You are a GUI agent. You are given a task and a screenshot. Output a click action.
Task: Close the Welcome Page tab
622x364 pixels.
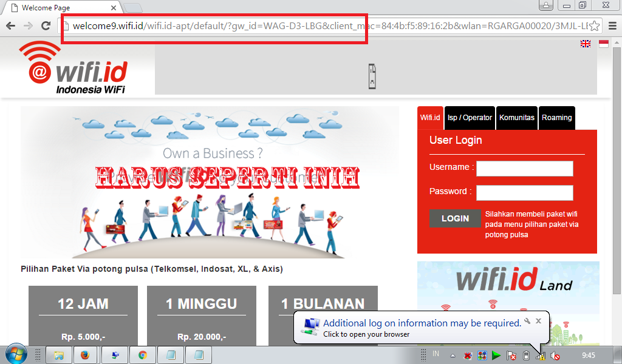[114, 7]
